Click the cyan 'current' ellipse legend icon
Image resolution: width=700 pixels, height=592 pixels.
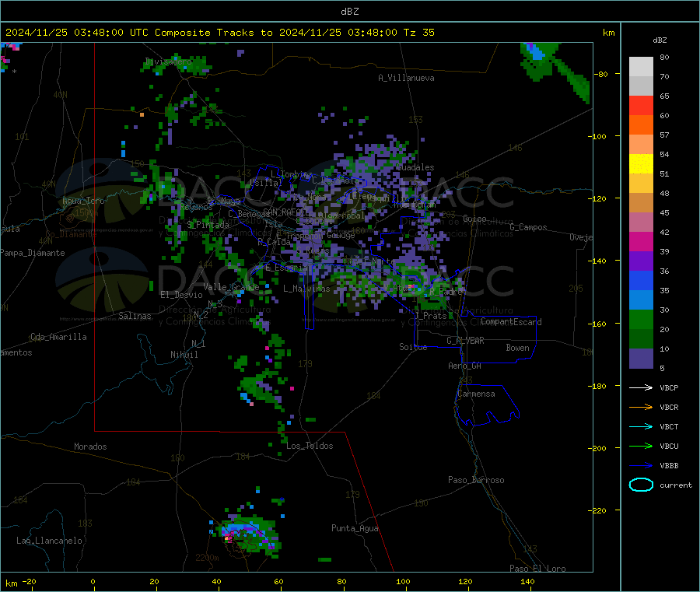click(641, 485)
